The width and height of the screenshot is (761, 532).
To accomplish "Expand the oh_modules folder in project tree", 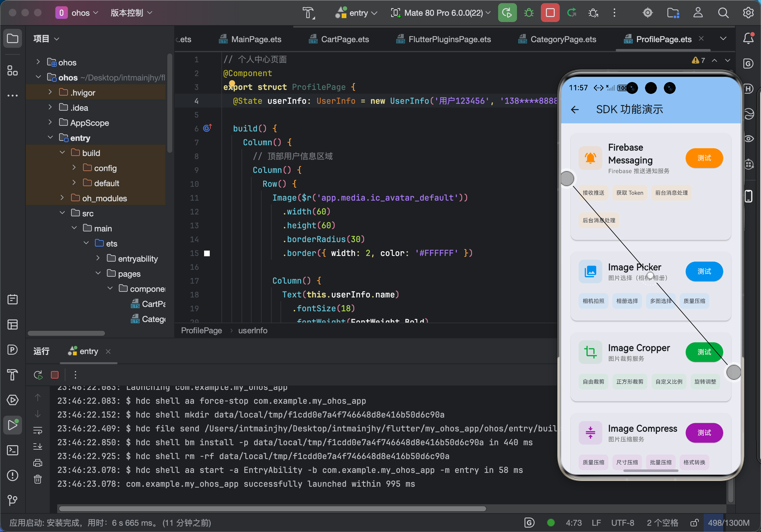I will [x=62, y=198].
